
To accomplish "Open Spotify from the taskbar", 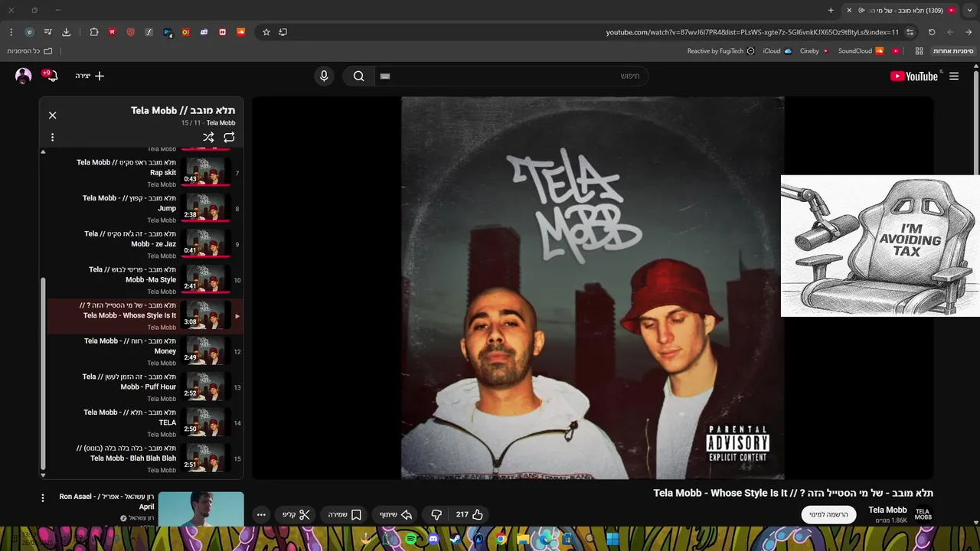I will [x=411, y=539].
